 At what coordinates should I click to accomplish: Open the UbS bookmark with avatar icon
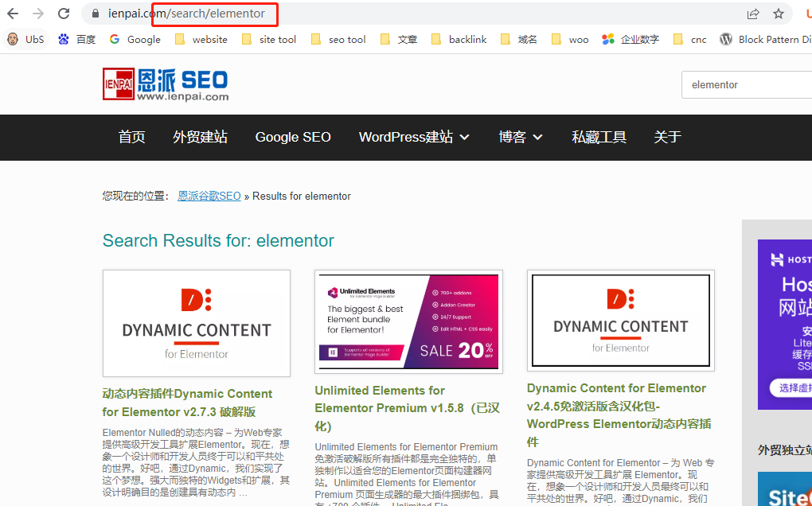click(x=25, y=39)
